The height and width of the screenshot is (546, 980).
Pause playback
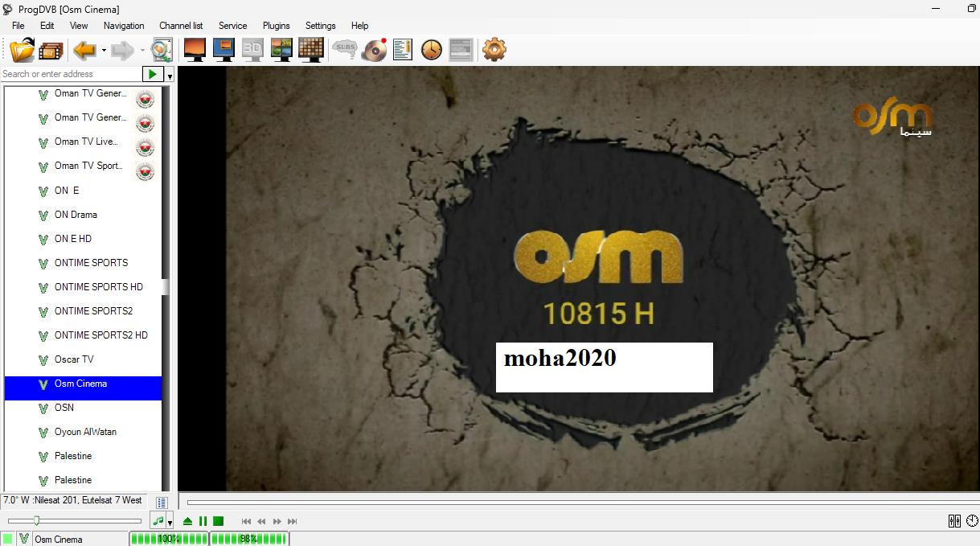[x=203, y=521]
